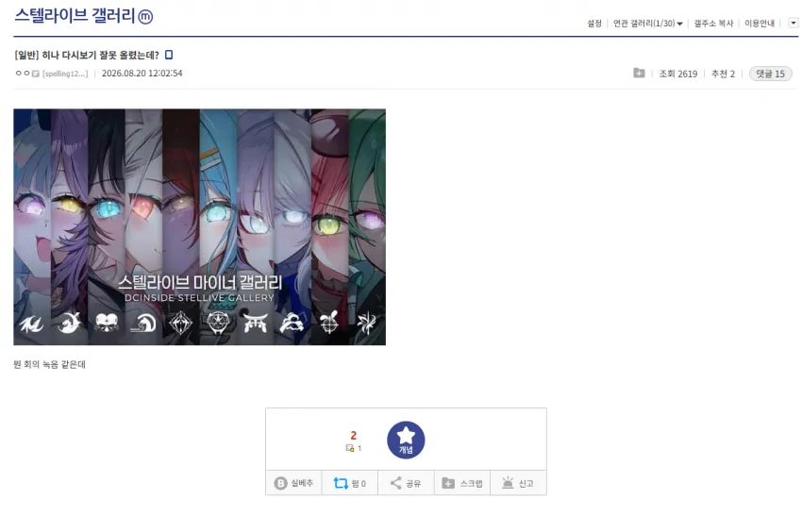Click the author nickname ㅇㅇ
The width and height of the screenshot is (802, 532).
tap(22, 74)
